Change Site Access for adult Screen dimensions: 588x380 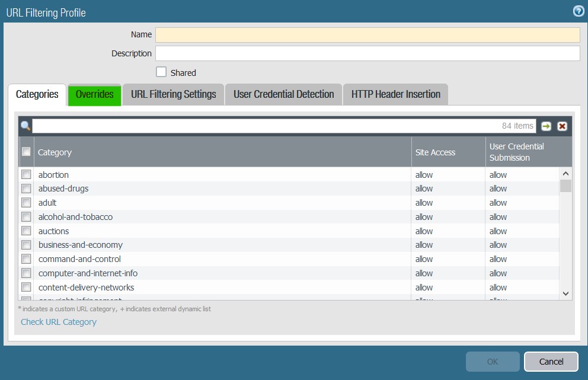(x=424, y=202)
